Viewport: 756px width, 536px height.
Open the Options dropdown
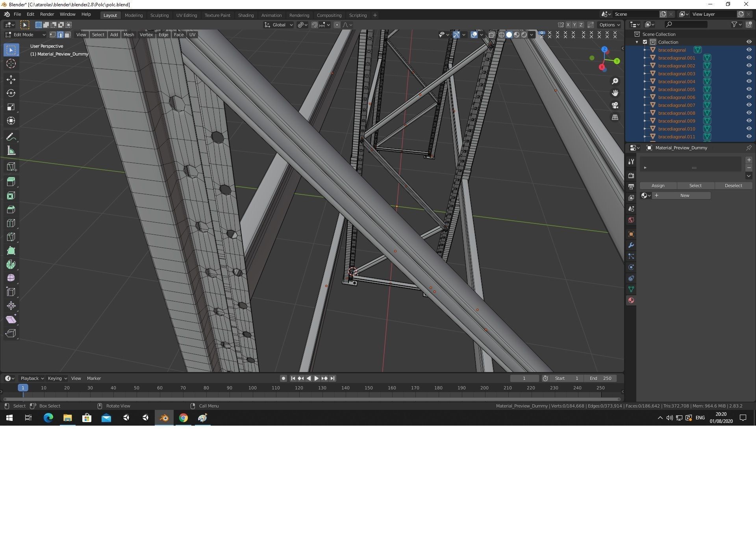609,25
